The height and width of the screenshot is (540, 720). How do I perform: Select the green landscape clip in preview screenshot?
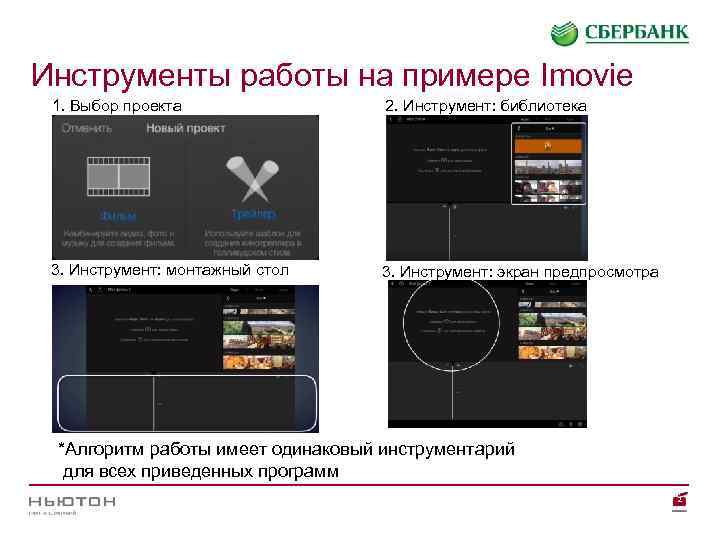(552, 319)
